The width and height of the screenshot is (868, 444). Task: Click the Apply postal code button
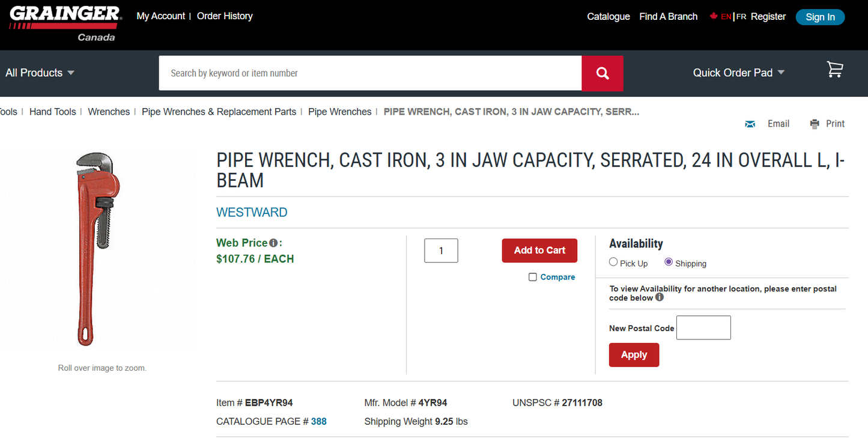(634, 355)
